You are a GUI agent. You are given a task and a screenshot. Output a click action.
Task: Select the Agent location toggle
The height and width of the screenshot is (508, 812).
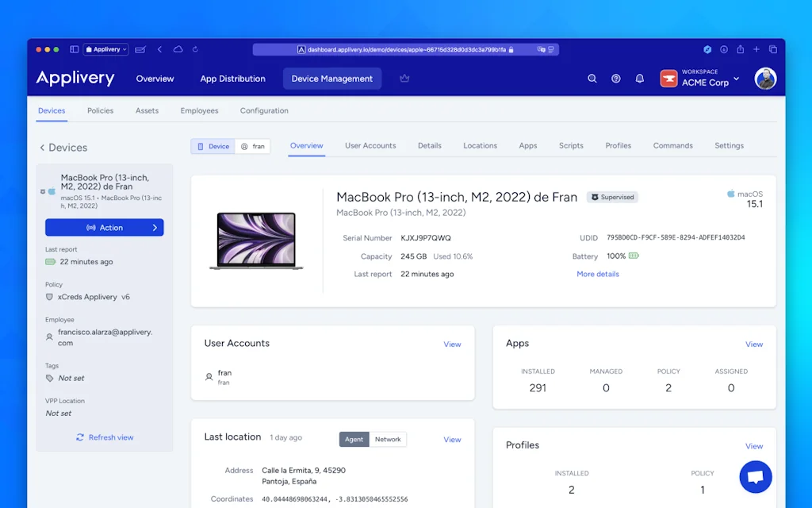click(x=354, y=439)
